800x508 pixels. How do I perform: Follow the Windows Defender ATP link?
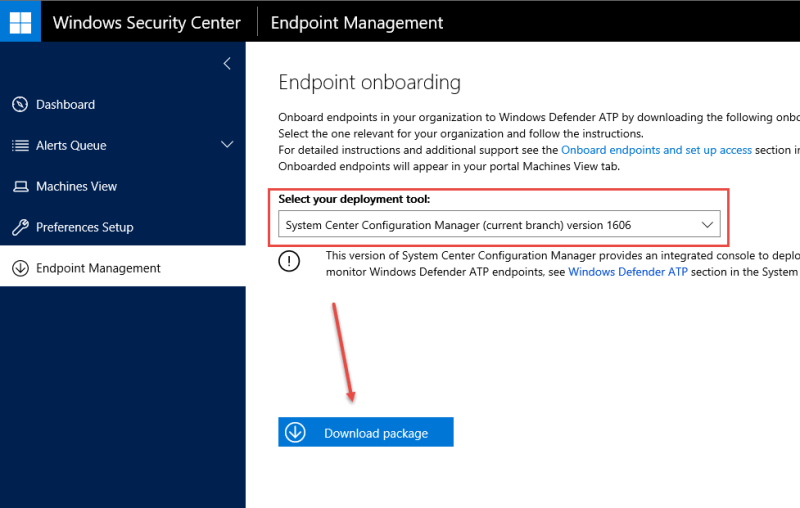(627, 272)
